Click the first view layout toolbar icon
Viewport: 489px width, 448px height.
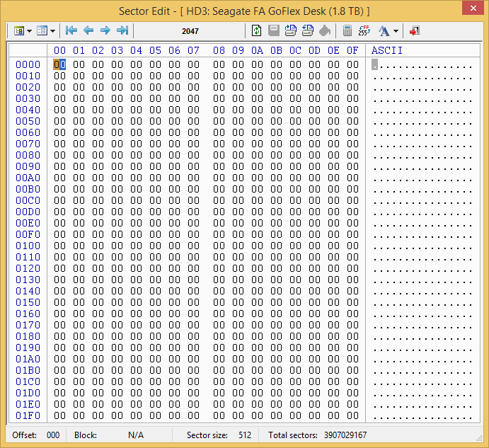(19, 31)
